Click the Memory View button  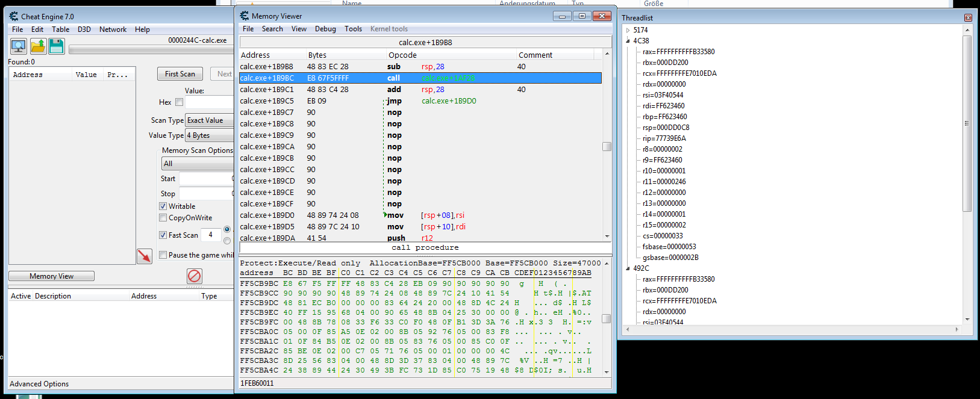click(x=51, y=276)
